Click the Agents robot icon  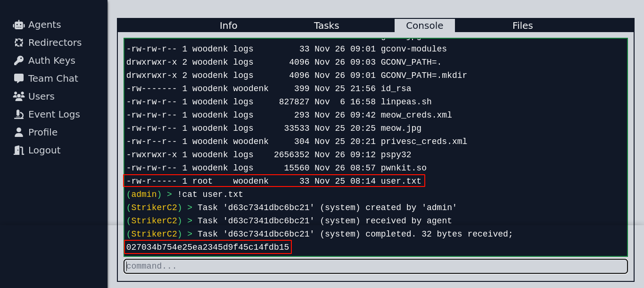pyautogui.click(x=18, y=25)
